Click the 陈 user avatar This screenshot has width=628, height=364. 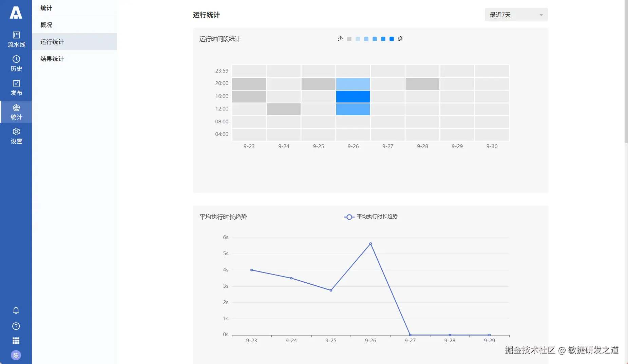[16, 355]
